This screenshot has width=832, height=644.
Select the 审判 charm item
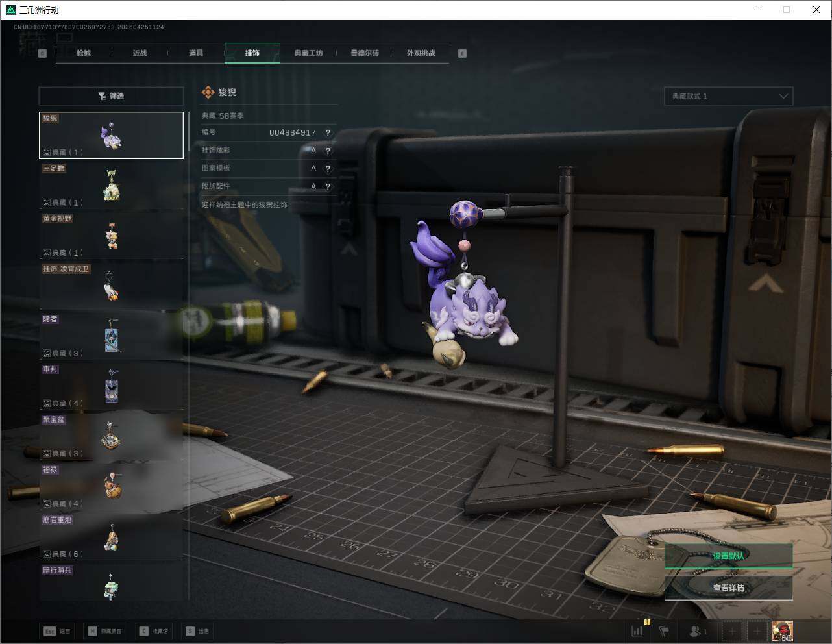tap(111, 386)
